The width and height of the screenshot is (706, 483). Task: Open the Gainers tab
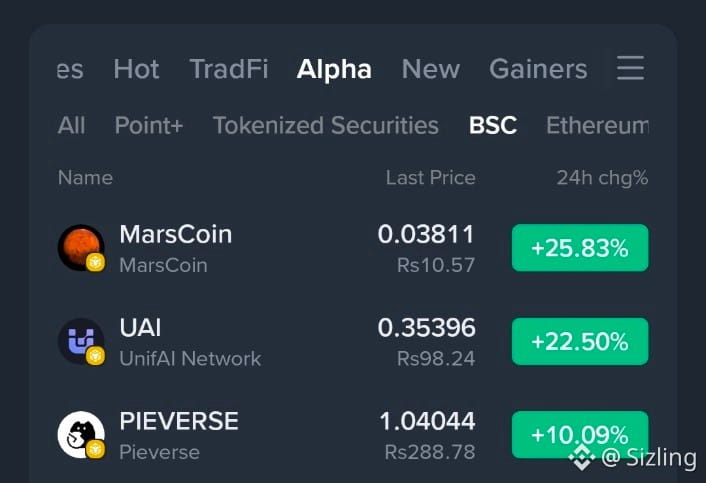point(538,69)
